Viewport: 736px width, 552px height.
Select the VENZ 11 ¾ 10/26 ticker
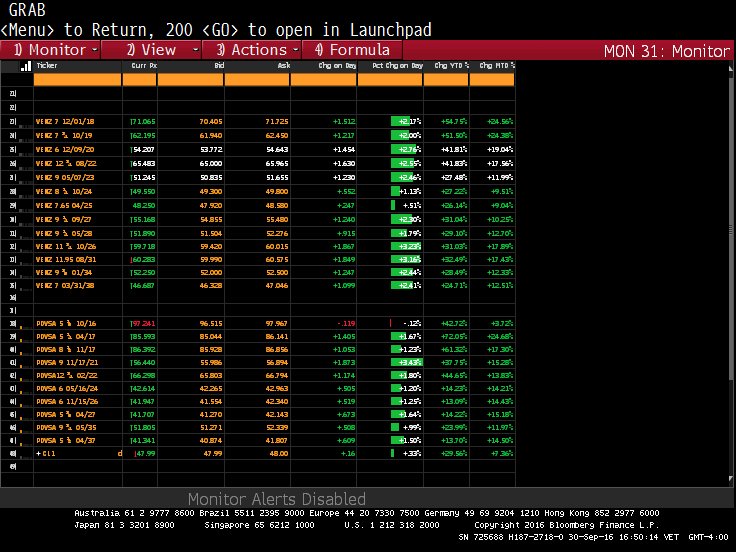tap(66, 246)
